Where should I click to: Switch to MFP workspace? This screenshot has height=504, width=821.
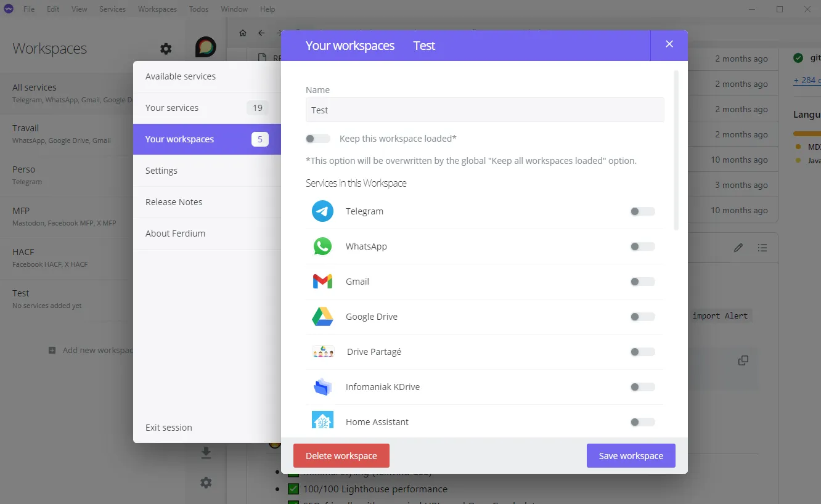[x=67, y=217]
